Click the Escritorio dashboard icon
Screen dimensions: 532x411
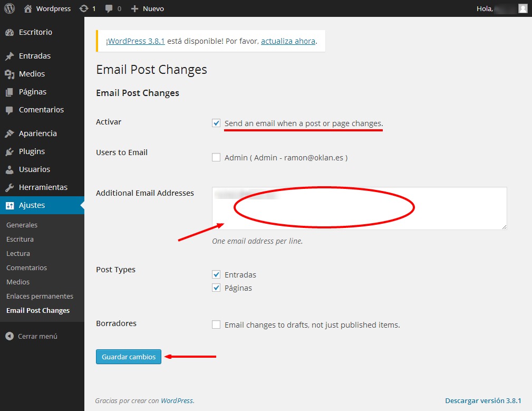9,32
